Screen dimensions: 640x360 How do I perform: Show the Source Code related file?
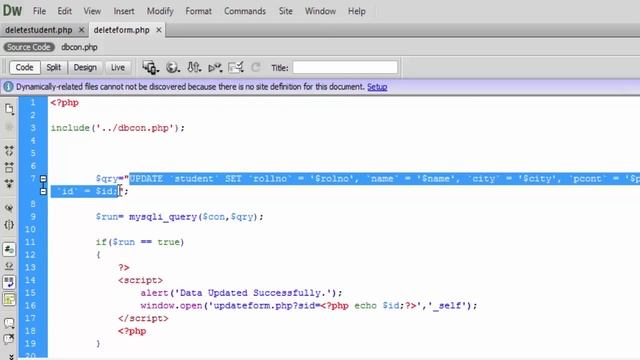[29, 47]
